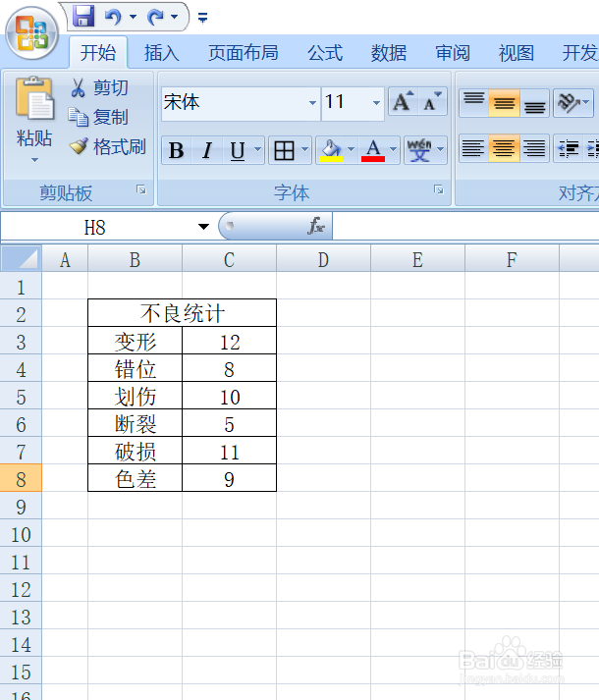Click the wén phonetic guide icon

[x=419, y=150]
